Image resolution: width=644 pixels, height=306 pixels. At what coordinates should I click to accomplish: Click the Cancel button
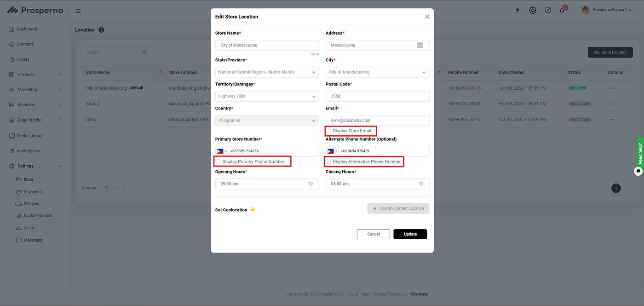[x=373, y=234]
